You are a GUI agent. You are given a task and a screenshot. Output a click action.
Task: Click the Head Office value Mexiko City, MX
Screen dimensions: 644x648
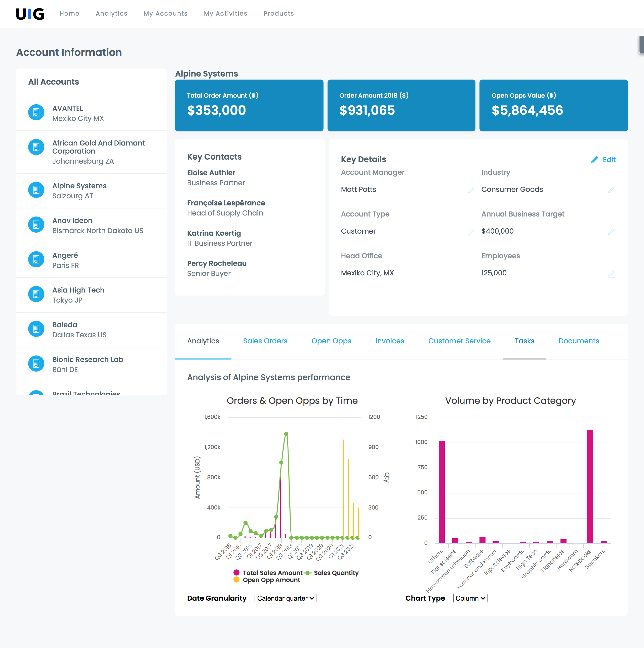click(x=367, y=273)
